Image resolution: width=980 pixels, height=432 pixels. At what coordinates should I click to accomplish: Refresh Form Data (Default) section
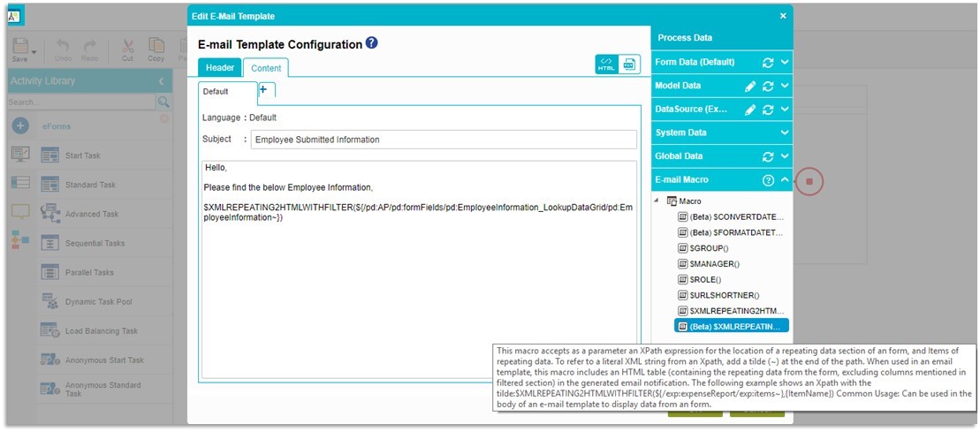pos(768,63)
